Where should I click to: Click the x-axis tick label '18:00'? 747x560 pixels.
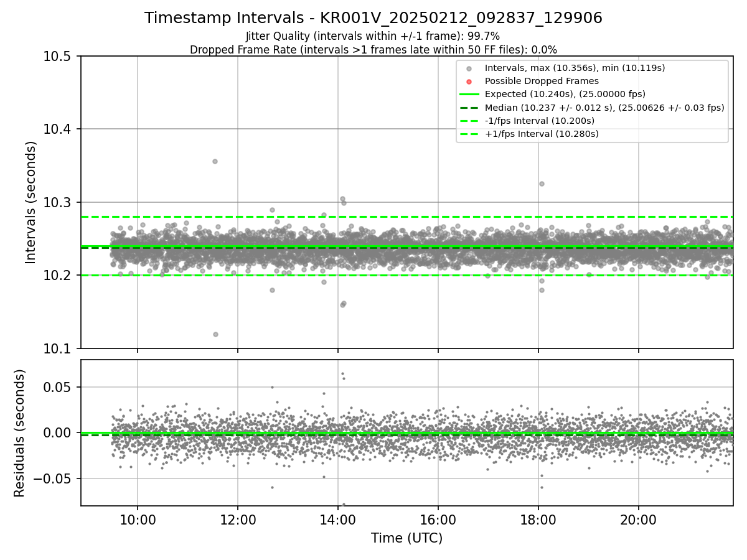[x=538, y=520]
